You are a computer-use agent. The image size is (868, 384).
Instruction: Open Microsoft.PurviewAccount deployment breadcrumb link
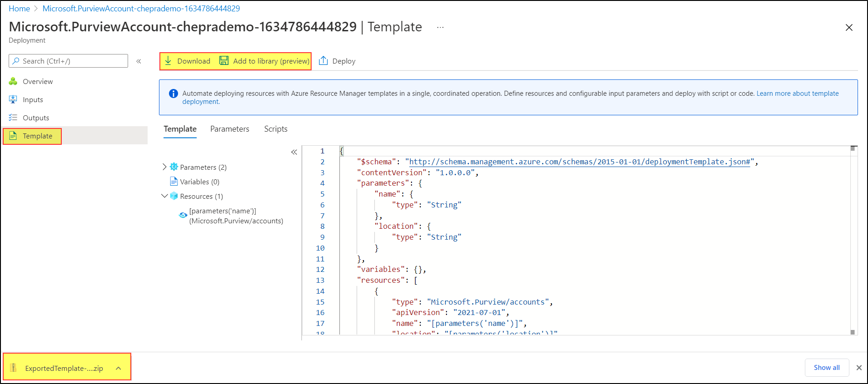[x=141, y=9]
